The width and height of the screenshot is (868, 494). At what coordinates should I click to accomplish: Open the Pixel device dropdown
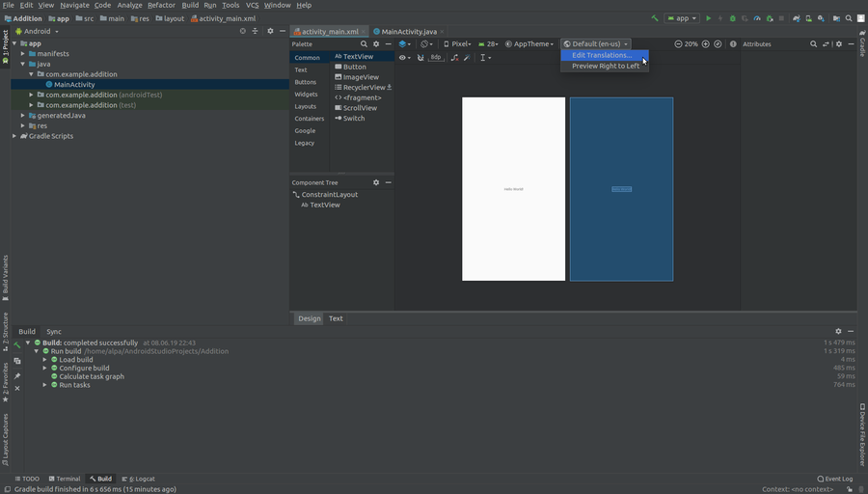click(457, 44)
